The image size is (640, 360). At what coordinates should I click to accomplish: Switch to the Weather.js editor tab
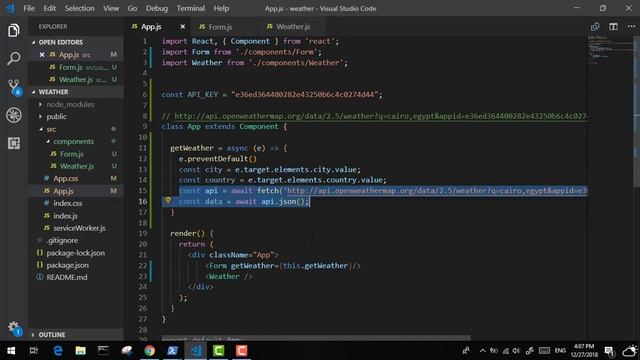(293, 27)
